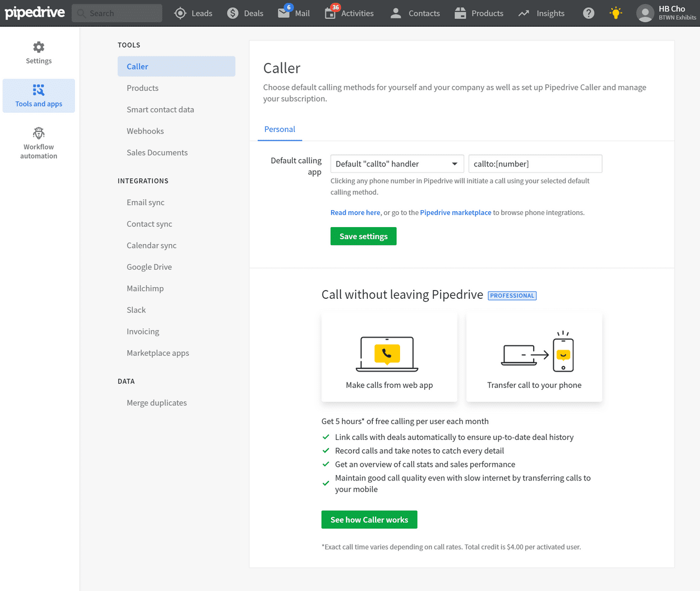Open the Default "callto" handler dropdown

click(397, 164)
